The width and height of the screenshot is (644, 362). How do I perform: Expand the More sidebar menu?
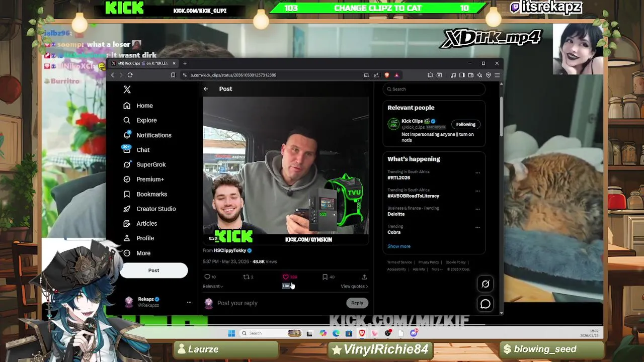(137, 253)
